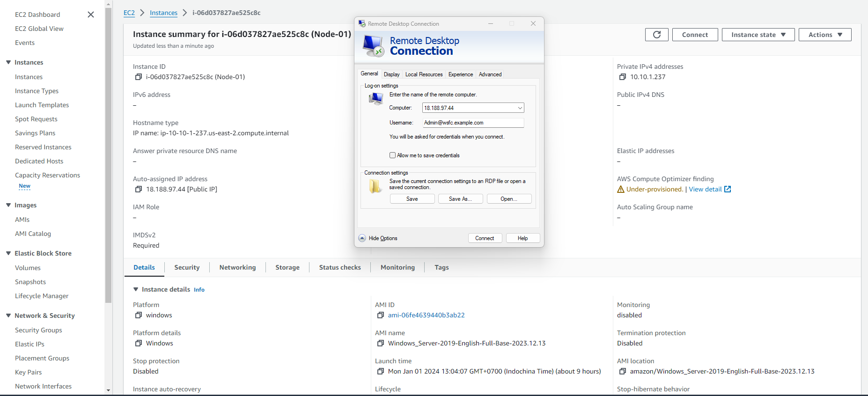
Task: Open Instance Types in the sidebar
Action: coord(37,91)
